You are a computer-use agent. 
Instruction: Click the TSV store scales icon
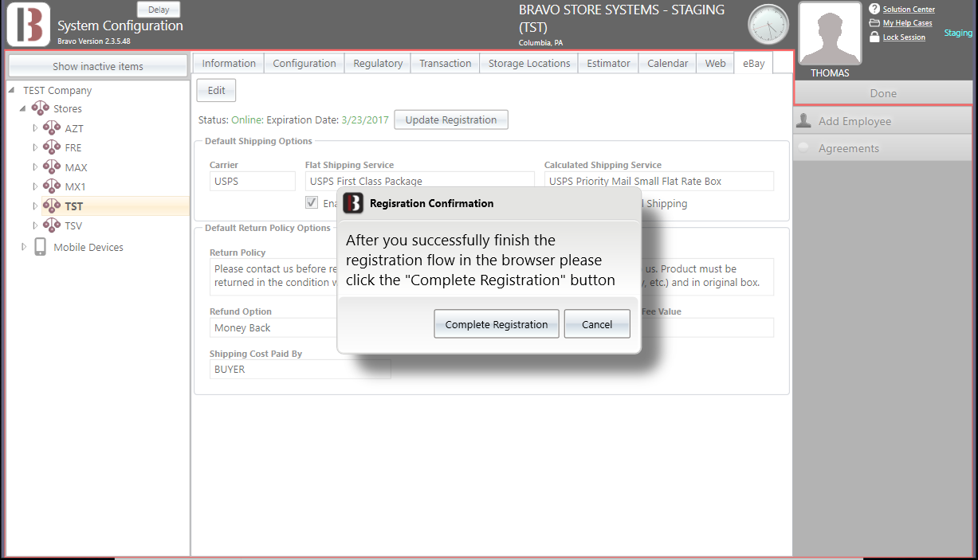pos(52,225)
